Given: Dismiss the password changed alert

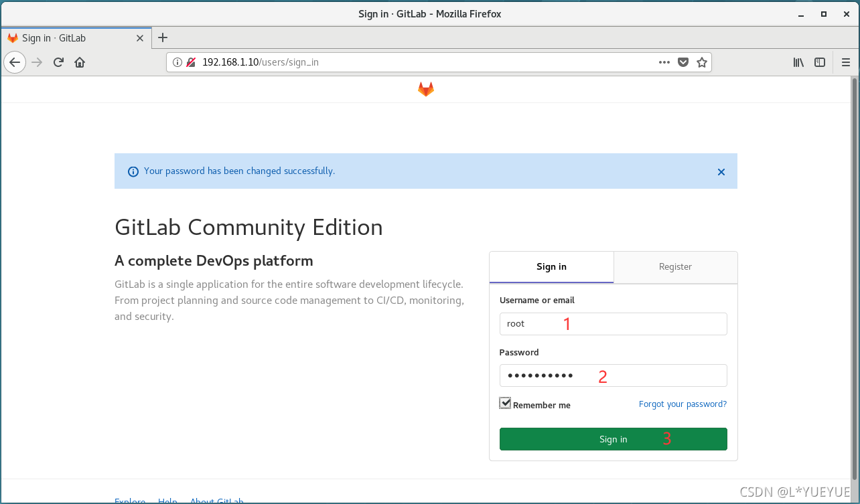Looking at the screenshot, I should point(721,172).
